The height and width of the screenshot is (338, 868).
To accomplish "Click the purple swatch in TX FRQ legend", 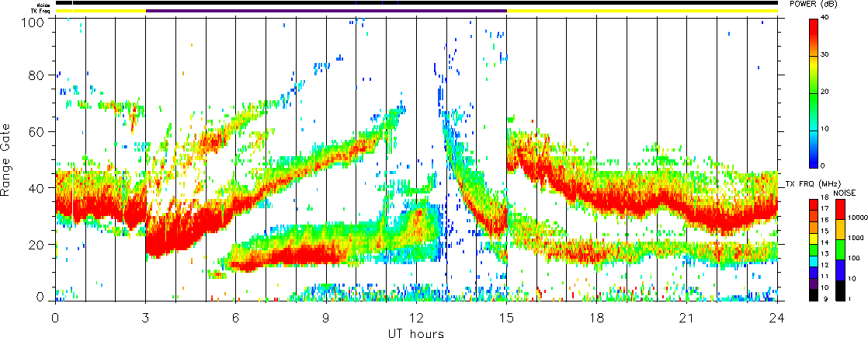I will pos(814,283).
